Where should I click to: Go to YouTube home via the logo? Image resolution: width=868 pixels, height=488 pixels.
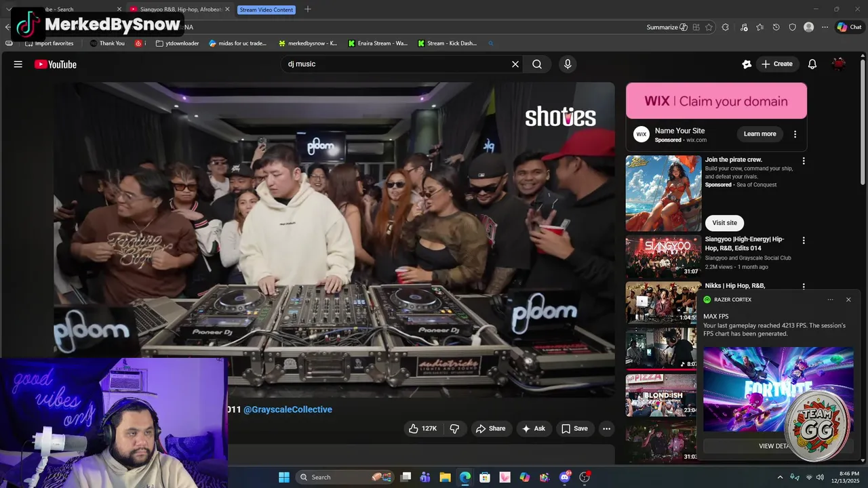56,64
